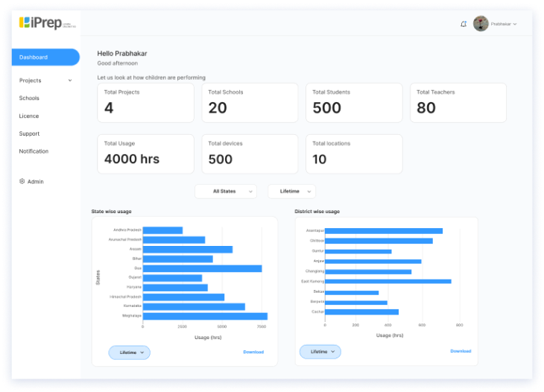This screenshot has height=392, width=544.
Task: Open the Prabhakar profile avatar
Action: click(481, 24)
